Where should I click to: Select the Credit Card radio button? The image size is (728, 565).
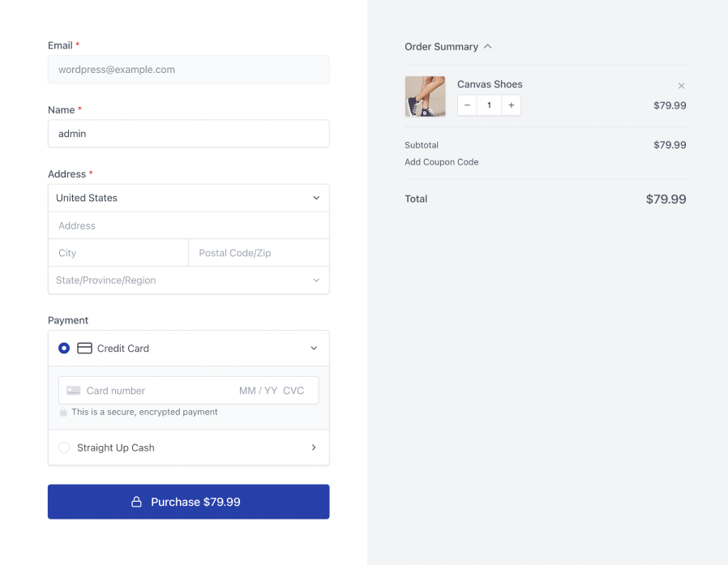click(x=64, y=349)
